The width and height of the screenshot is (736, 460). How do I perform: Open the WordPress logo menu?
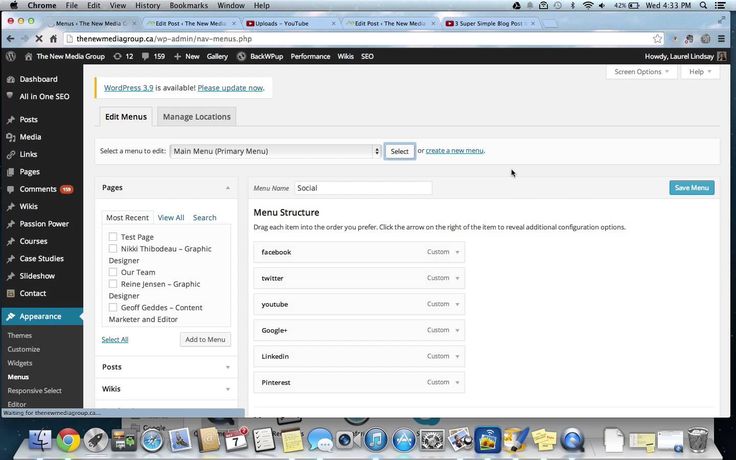(x=11, y=56)
